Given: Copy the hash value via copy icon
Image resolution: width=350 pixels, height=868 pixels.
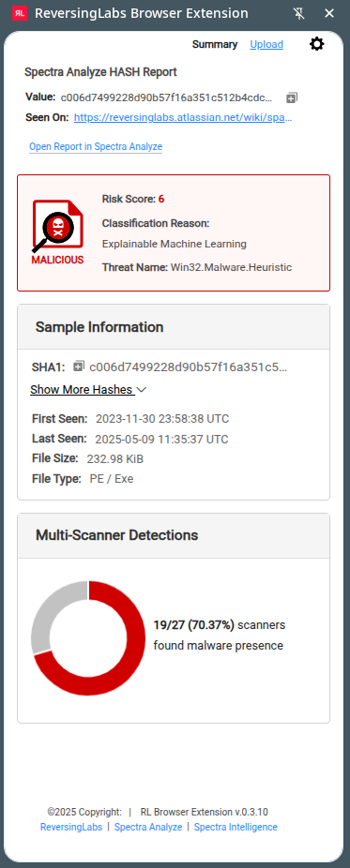Looking at the screenshot, I should 292,98.
